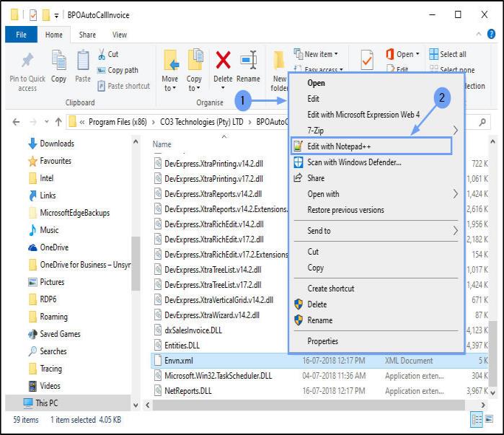Click the file list vertical scrollbar thumb
Viewport: 504px width, 435px height.
click(x=492, y=353)
